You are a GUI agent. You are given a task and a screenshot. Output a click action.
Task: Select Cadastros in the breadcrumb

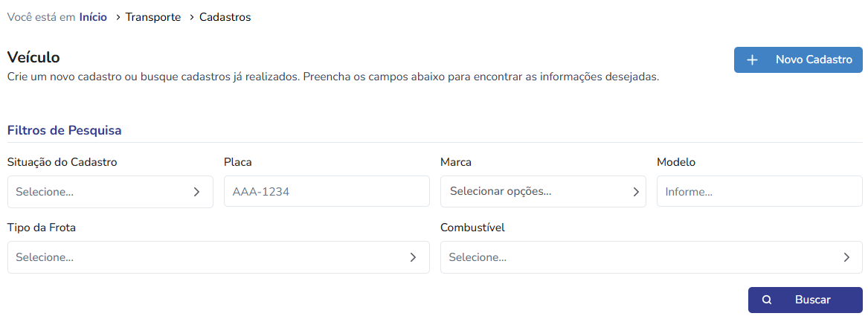pyautogui.click(x=225, y=17)
